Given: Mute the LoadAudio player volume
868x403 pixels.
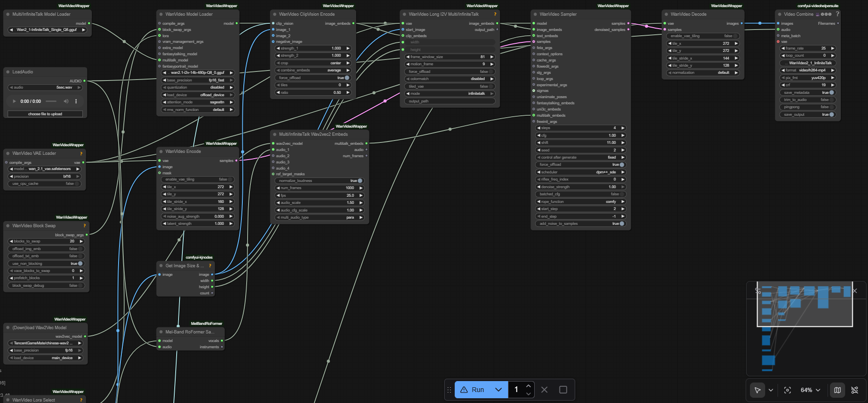Looking at the screenshot, I should [66, 101].
